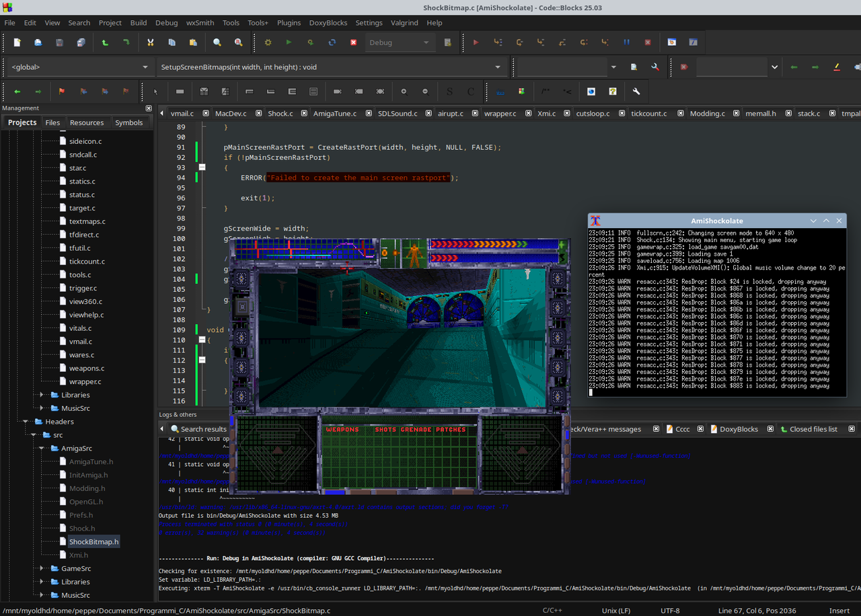Image resolution: width=861 pixels, height=616 pixels.
Task: Open the Valgrind menu
Action: click(404, 23)
